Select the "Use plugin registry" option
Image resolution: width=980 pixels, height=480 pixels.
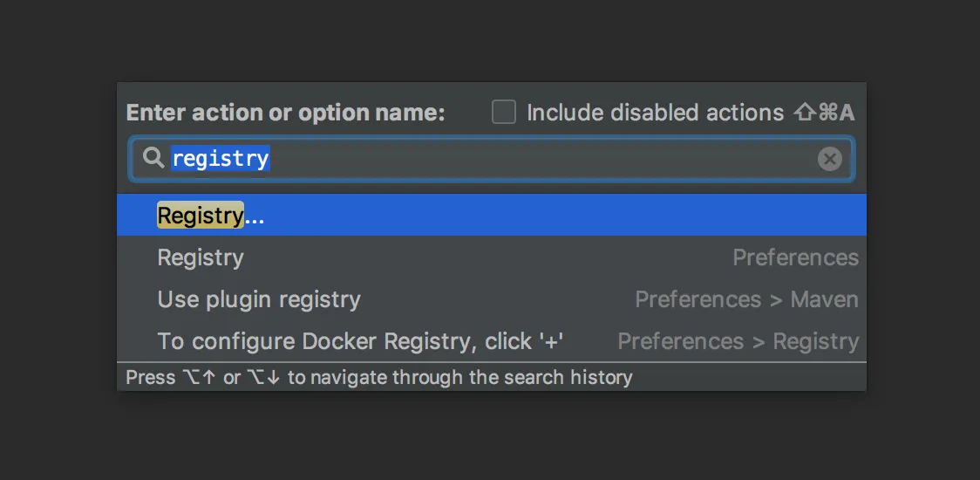(x=491, y=299)
